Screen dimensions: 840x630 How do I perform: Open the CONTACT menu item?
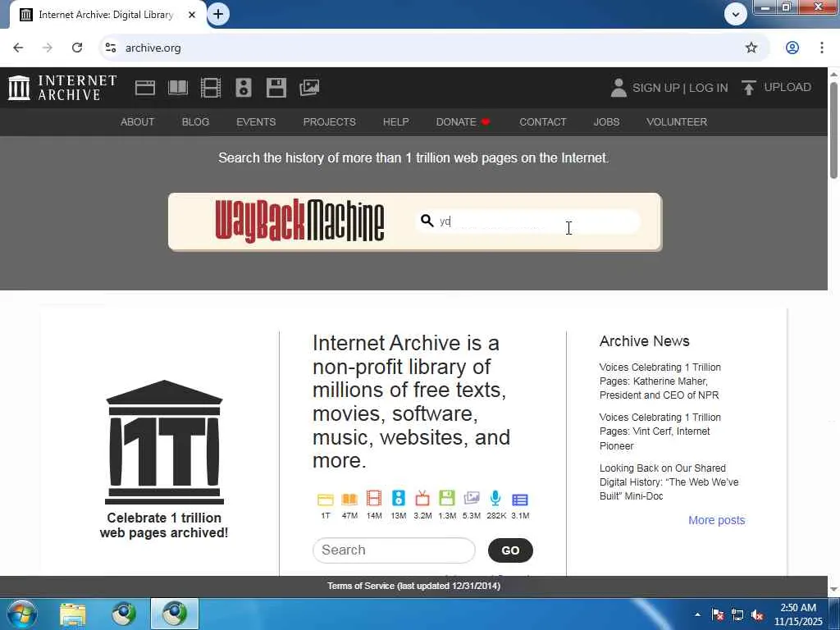point(543,121)
